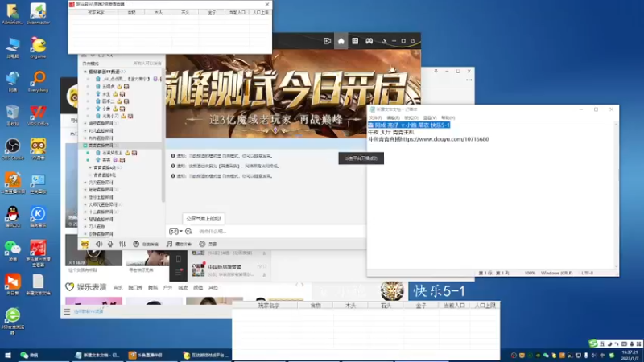Click the record circle icon in voice toolbar

click(x=202, y=244)
